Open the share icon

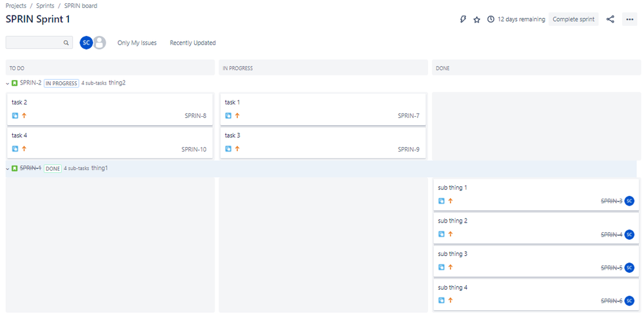[x=610, y=19]
